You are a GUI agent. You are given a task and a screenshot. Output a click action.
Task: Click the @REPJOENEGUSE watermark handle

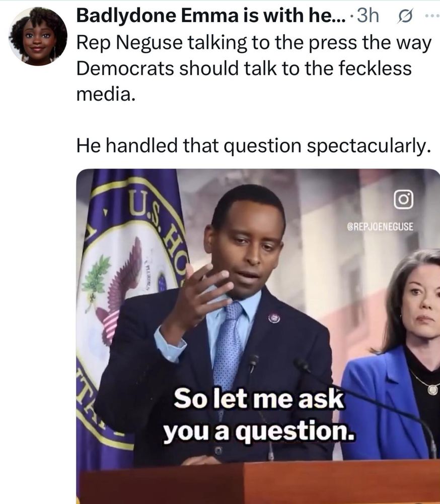380,226
